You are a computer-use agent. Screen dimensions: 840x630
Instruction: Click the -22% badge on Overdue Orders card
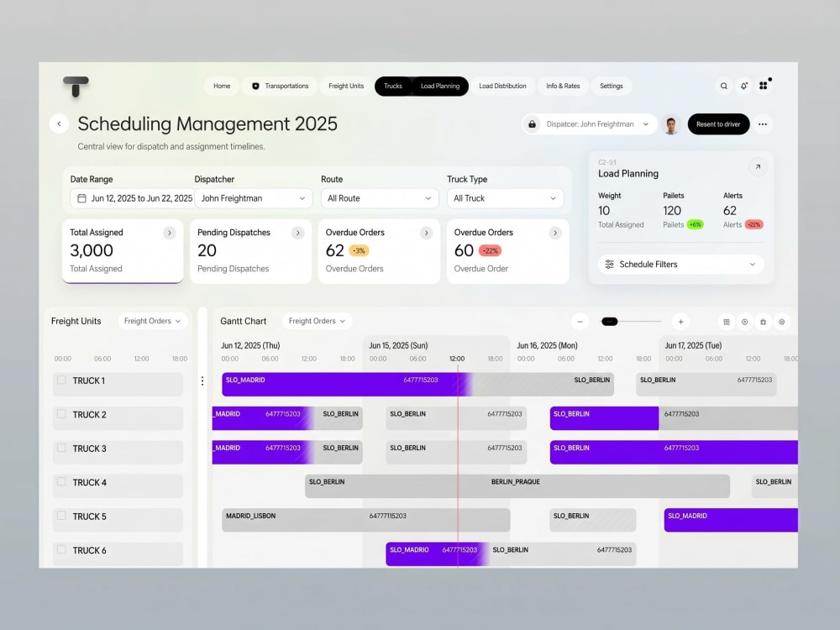pyautogui.click(x=490, y=250)
